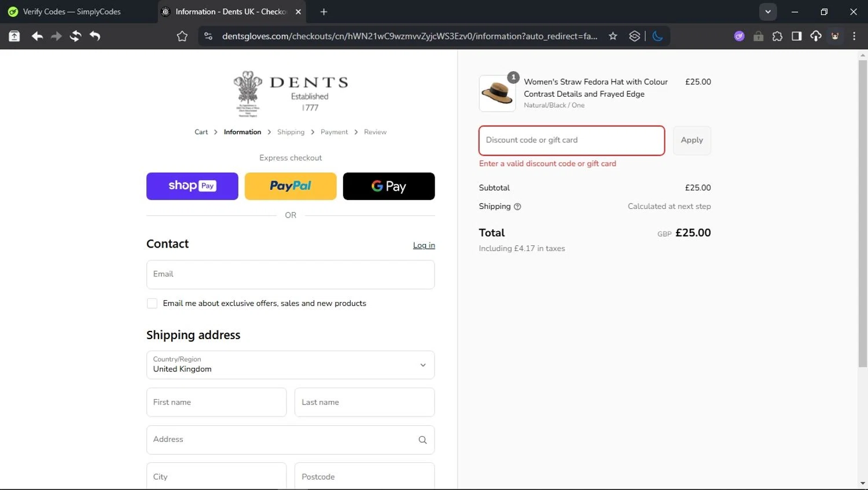This screenshot has width=868, height=490.
Task: Click the Information breadcrumb step
Action: [242, 132]
